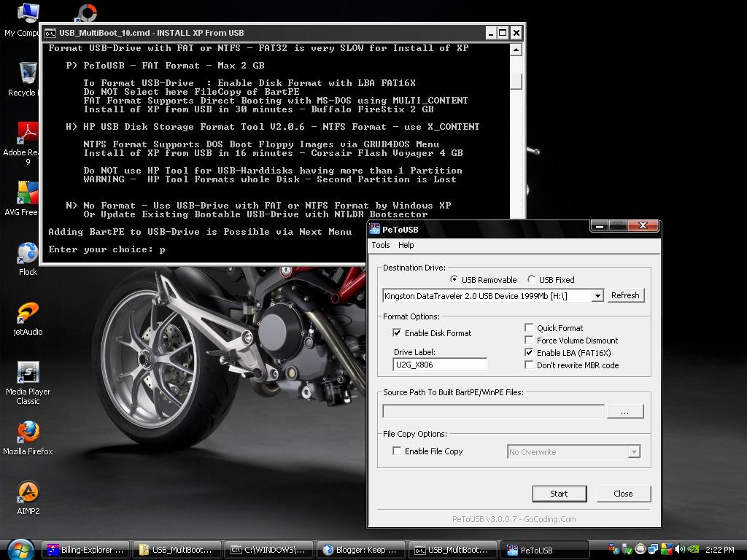
Task: Switch to USB_MultiBoot cmd taskbar button
Action: point(452,550)
